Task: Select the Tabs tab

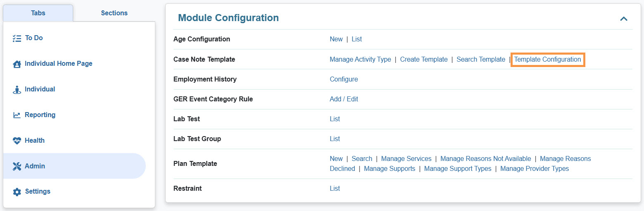Action: pos(38,13)
